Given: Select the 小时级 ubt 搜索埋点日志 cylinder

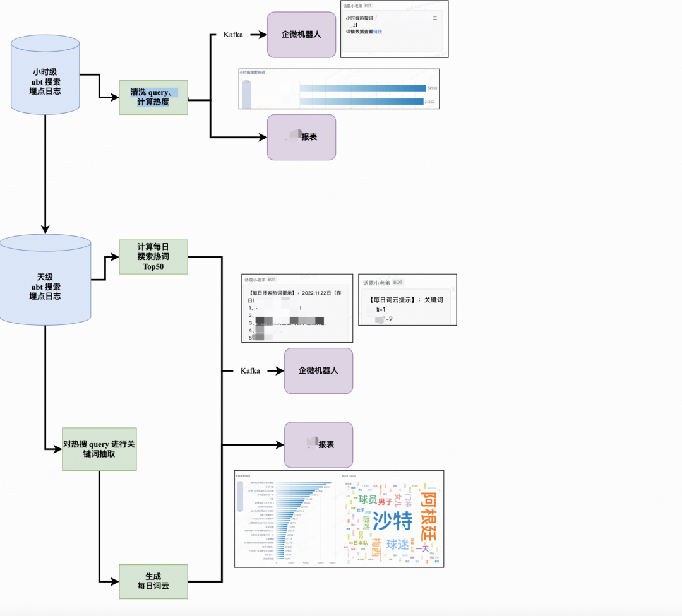Looking at the screenshot, I should [45, 74].
